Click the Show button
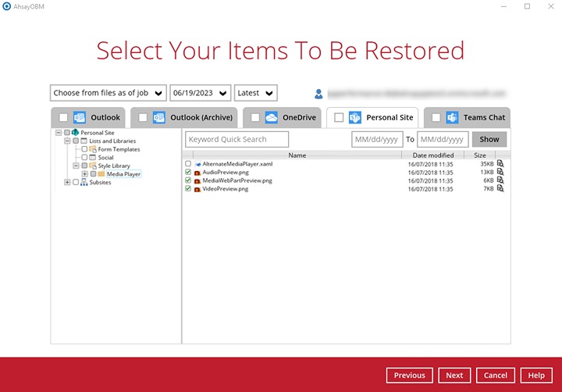Viewport: 562px width, 392px height. coord(489,140)
